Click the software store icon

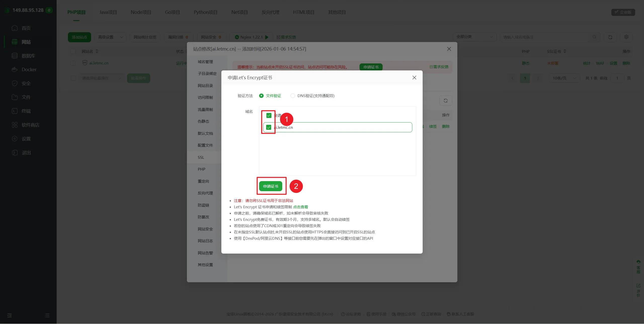15,125
